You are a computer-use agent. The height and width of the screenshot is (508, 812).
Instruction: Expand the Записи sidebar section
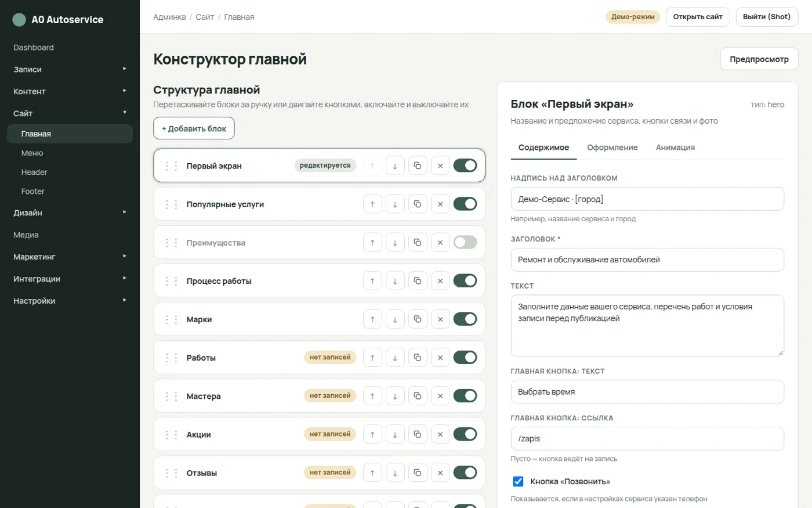(70, 69)
